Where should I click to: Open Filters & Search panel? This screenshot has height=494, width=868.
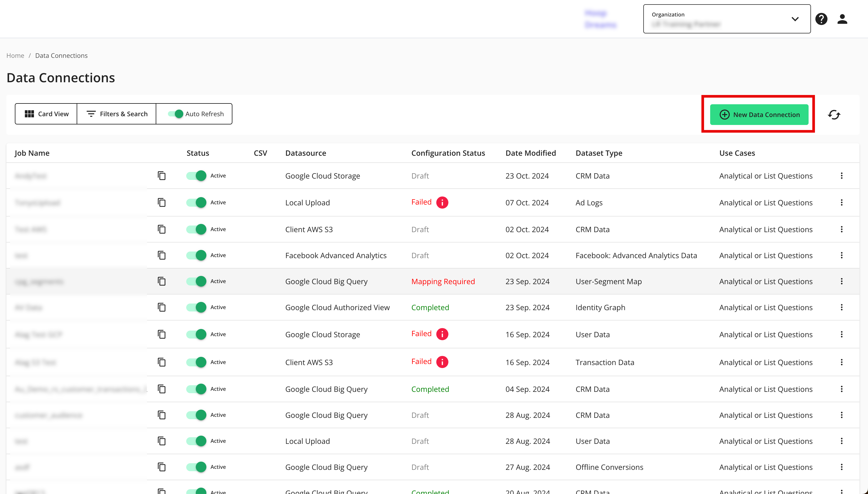[x=117, y=114]
